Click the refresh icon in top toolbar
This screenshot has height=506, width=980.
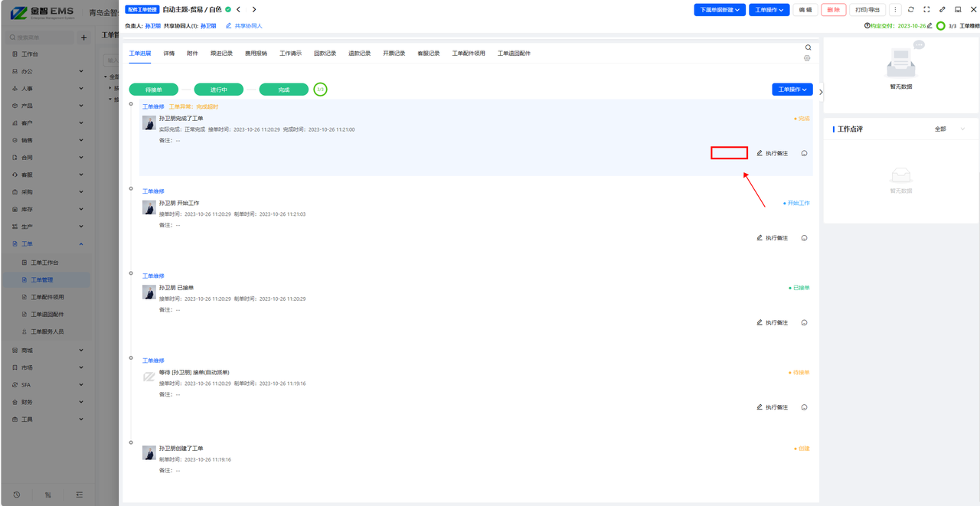click(x=911, y=10)
